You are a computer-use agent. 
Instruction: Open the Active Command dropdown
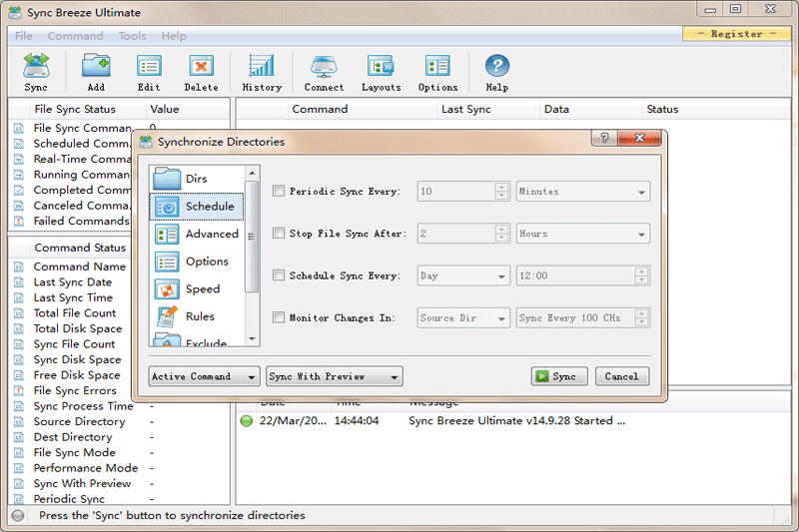coord(204,376)
